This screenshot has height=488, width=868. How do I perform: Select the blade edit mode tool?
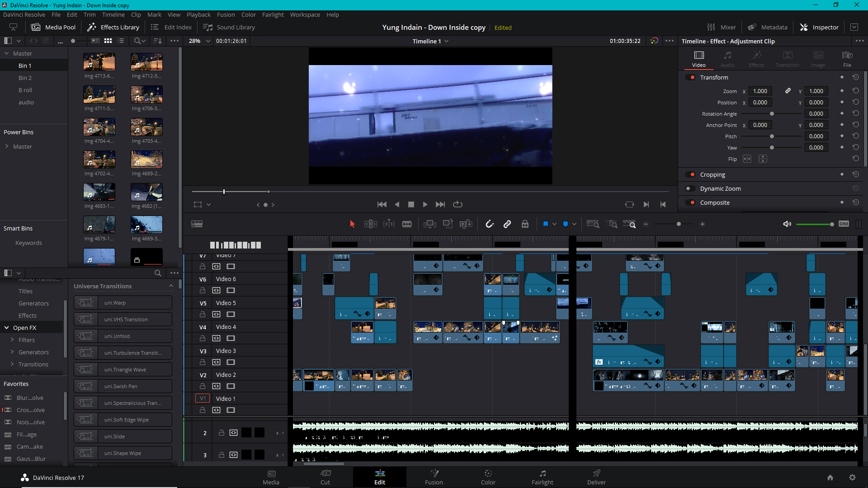click(x=407, y=224)
